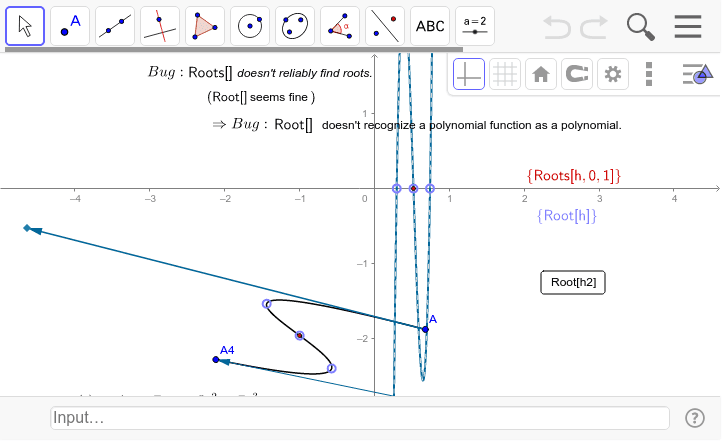Open graphics settings gear
722x441 pixels.
pos(612,74)
